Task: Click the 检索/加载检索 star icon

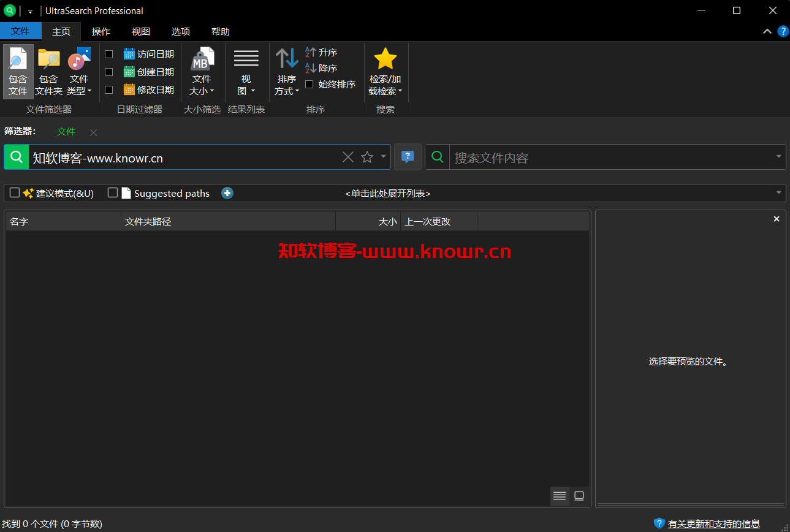Action: [386, 59]
